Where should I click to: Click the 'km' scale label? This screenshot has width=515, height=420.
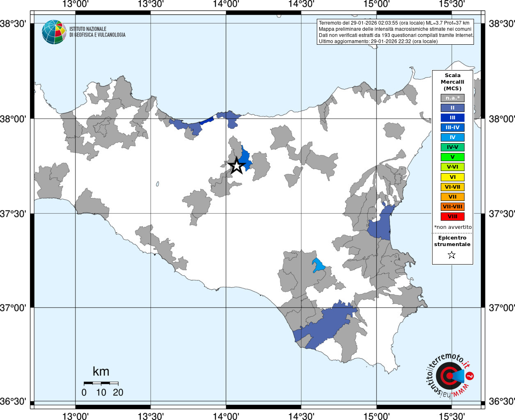click(101, 372)
